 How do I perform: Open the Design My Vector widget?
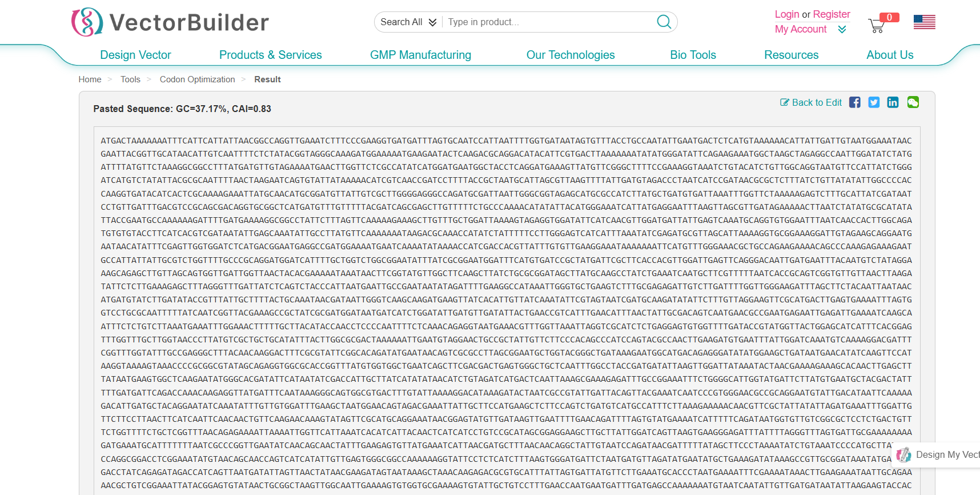point(937,455)
